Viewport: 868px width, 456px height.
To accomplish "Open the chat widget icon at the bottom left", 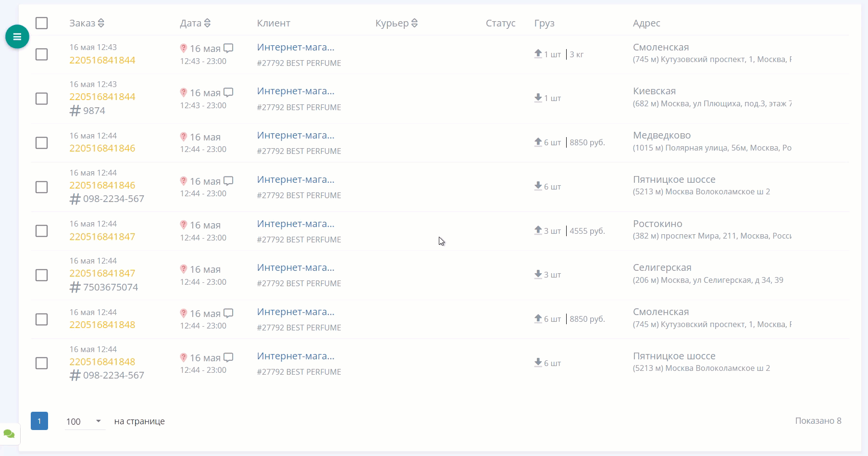I will click(x=9, y=434).
